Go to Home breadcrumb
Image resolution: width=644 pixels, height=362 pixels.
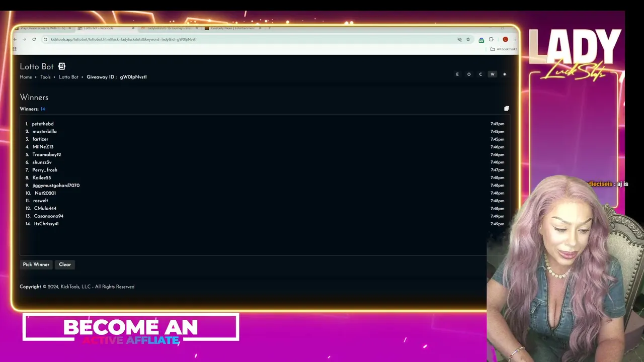pyautogui.click(x=26, y=77)
